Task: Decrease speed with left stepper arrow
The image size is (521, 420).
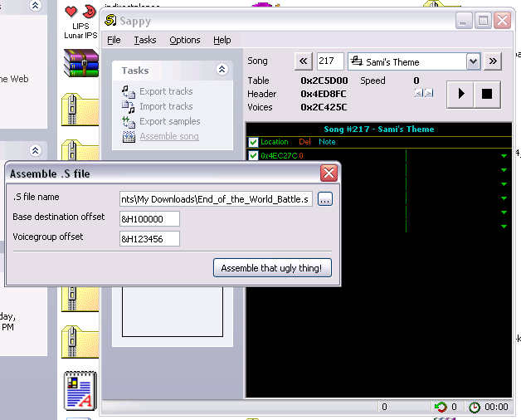Action: (419, 94)
